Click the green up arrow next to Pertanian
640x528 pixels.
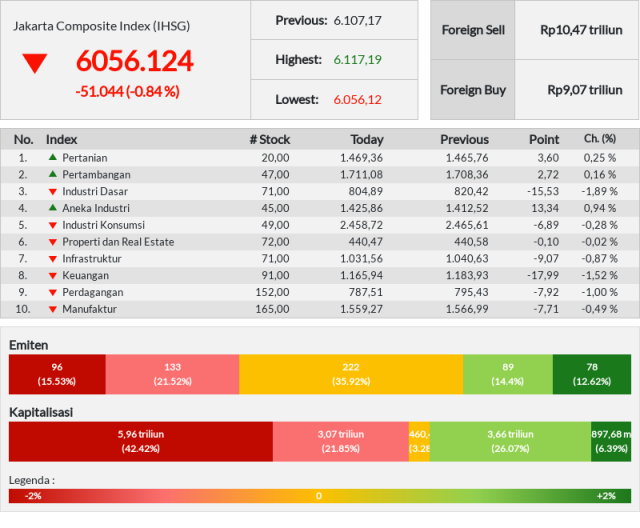click(x=53, y=157)
